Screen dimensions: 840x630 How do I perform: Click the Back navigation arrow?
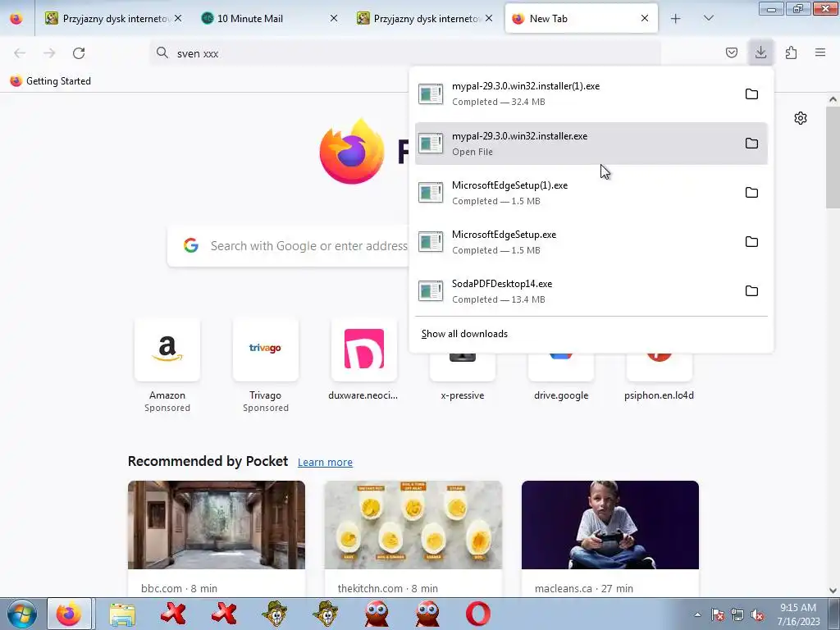pos(20,53)
